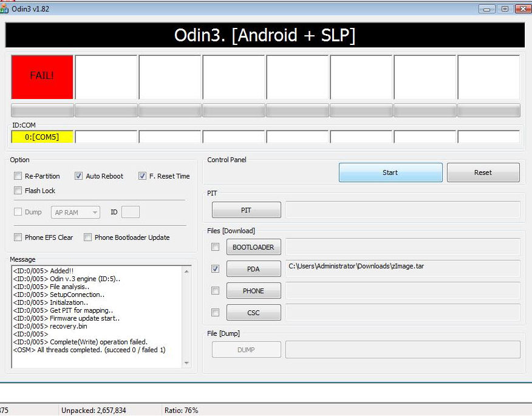Click the Reset button
The height and width of the screenshot is (416, 532).
pyautogui.click(x=483, y=172)
